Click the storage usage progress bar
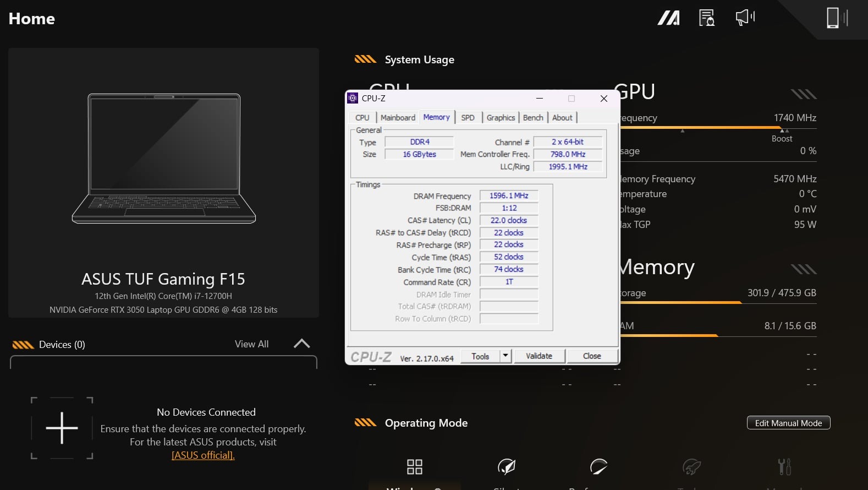This screenshot has width=868, height=490. (x=718, y=302)
